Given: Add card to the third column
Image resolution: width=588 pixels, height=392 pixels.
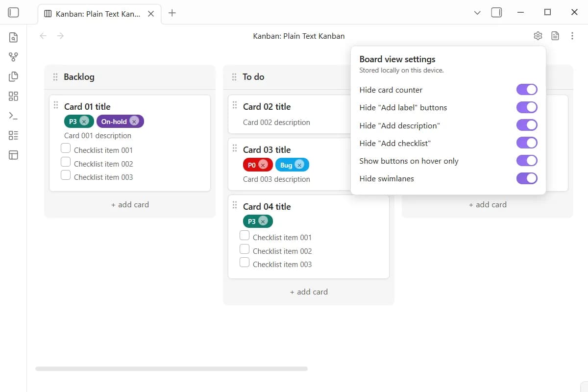Looking at the screenshot, I should pos(488,205).
